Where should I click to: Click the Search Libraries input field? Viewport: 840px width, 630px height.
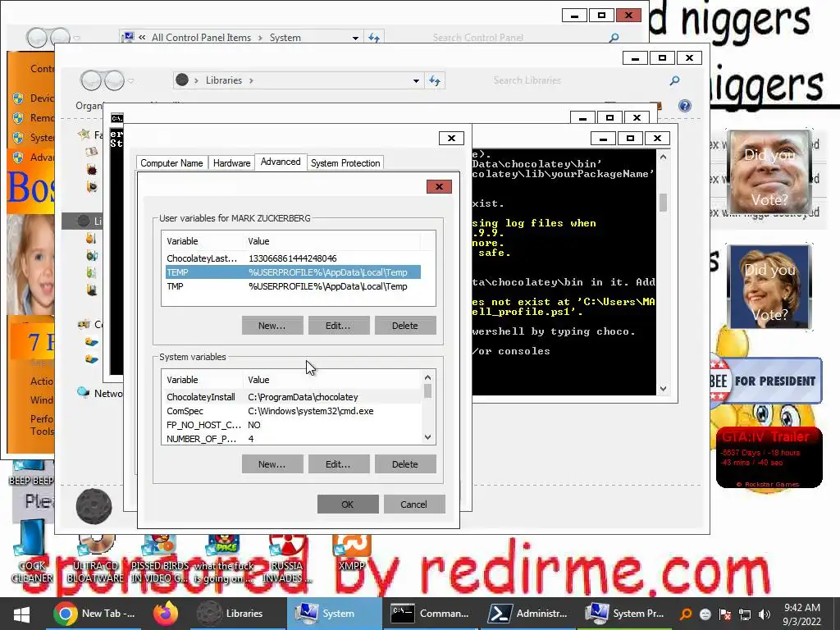click(x=578, y=80)
